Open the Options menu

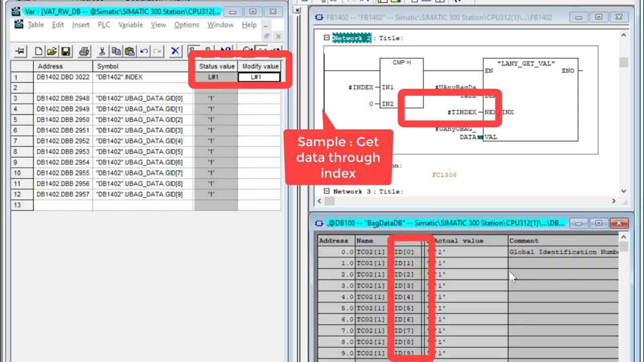coord(187,25)
